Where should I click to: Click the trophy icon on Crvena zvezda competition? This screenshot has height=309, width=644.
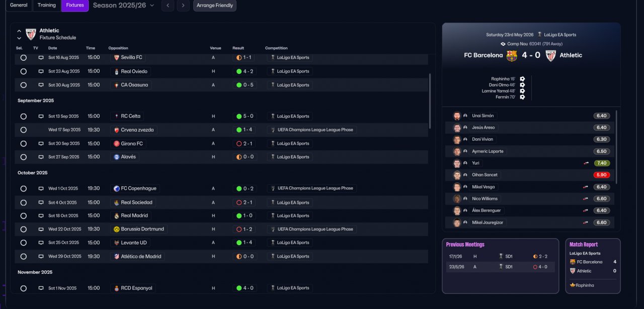tap(273, 130)
